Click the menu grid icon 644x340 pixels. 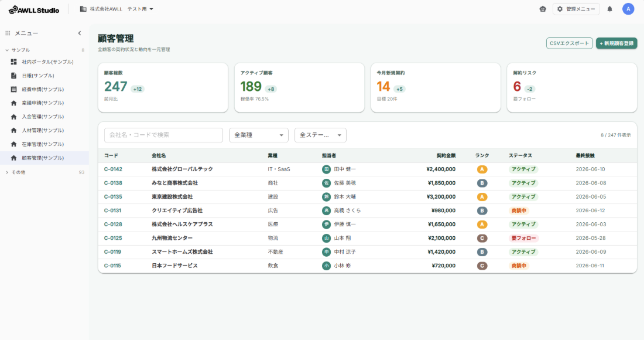(8, 33)
